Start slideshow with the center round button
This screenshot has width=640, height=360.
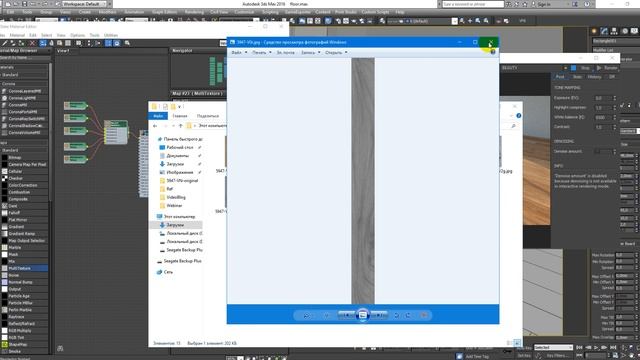(362, 315)
